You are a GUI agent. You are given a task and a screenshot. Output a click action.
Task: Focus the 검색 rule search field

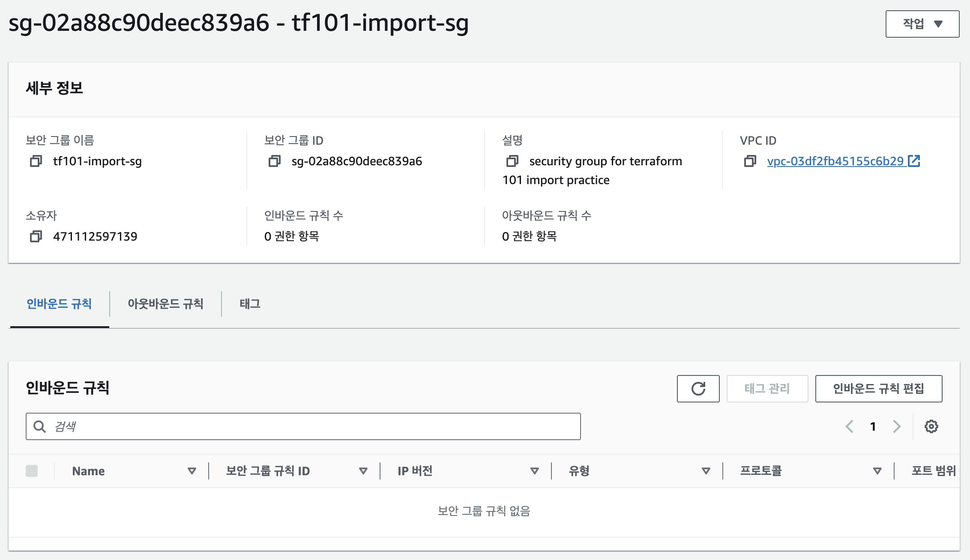point(303,426)
